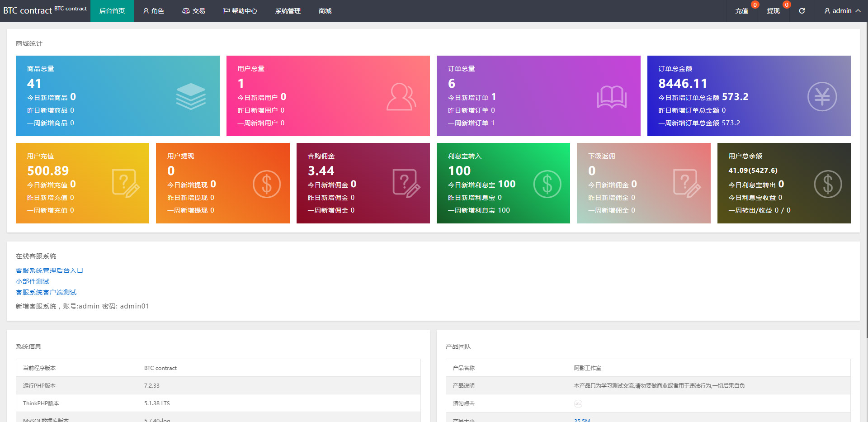Click the dollar icon on 利息宝转入 card
The width and height of the screenshot is (868, 422).
click(x=547, y=184)
